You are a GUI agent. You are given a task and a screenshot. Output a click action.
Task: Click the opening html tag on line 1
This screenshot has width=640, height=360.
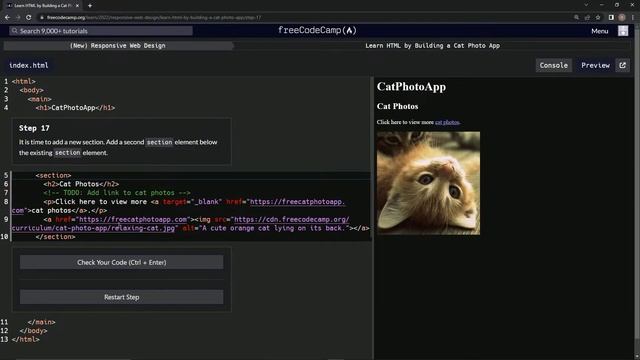24,81
